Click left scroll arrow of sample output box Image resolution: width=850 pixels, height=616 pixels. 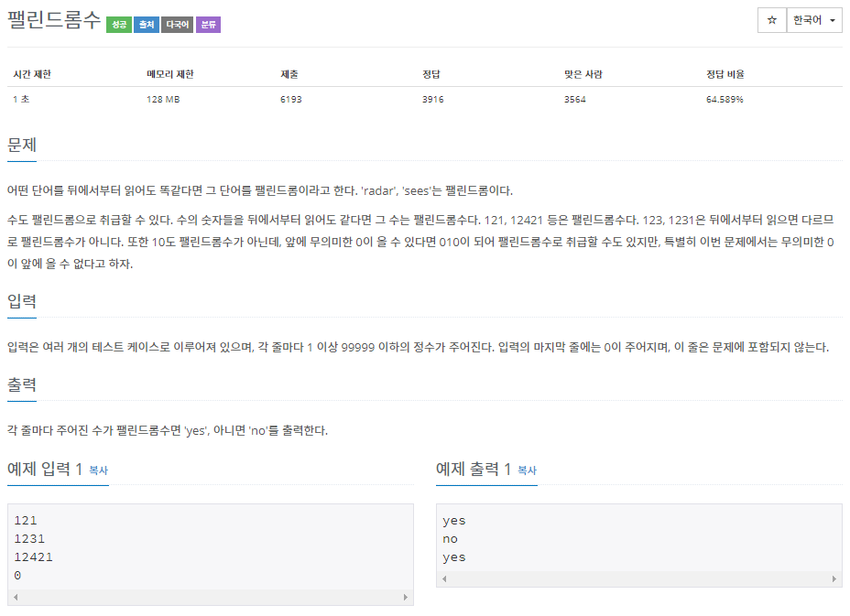click(x=444, y=578)
